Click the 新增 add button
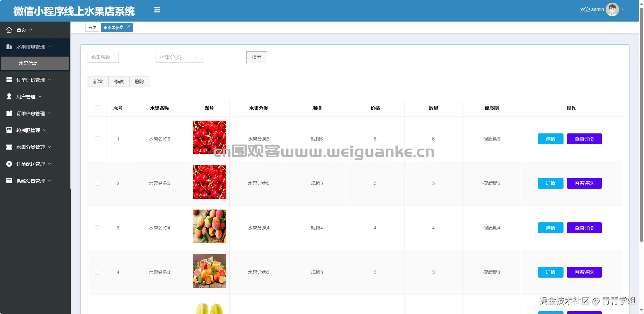Viewport: 644px width, 314px height. (98, 82)
